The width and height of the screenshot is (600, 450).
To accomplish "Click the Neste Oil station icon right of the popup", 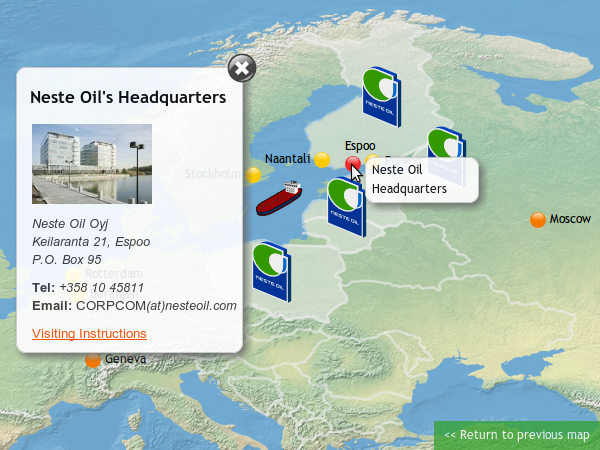I will (x=272, y=272).
